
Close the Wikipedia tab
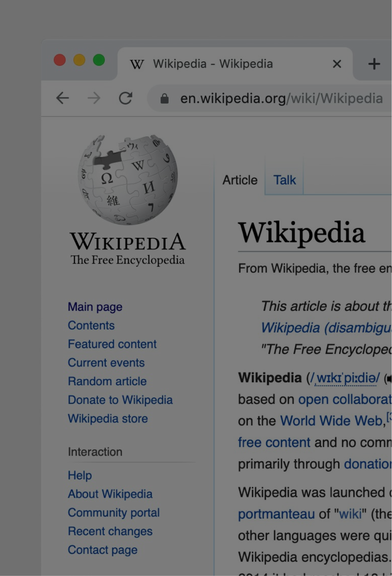[337, 64]
